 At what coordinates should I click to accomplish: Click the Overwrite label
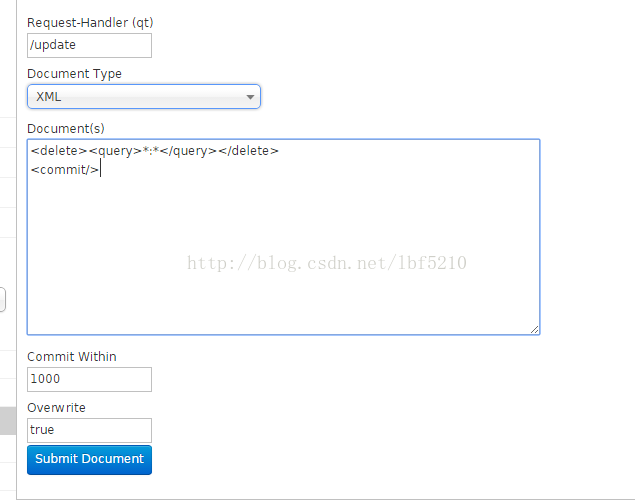click(x=56, y=408)
